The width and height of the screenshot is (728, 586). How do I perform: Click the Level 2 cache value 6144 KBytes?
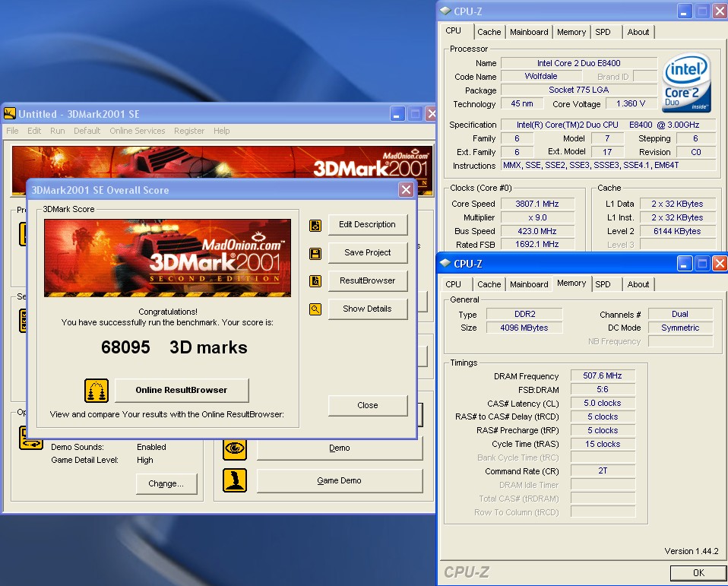click(x=677, y=231)
